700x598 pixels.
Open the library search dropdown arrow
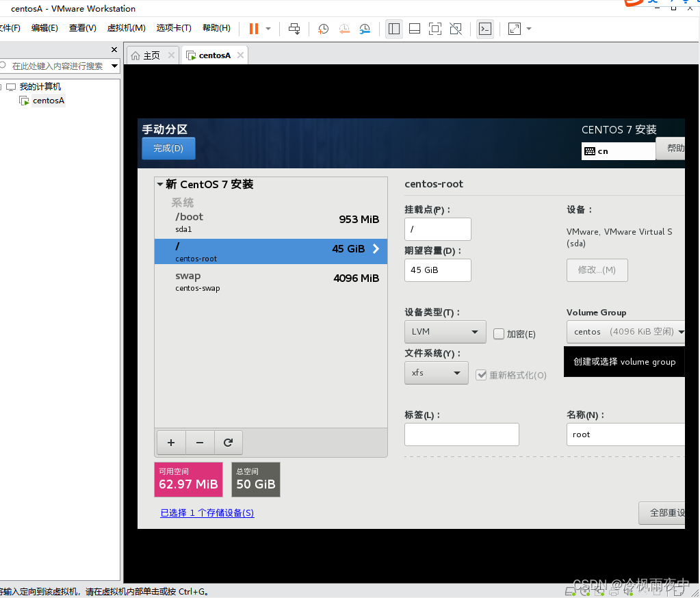tap(115, 66)
